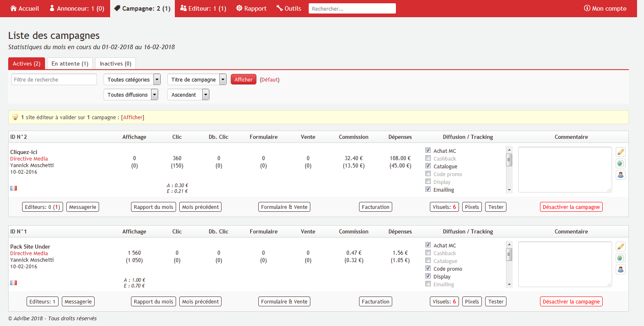This screenshot has height=326, width=644.
Task: Toggle Display checkbox for Cliquez-ici
Action: point(428,181)
